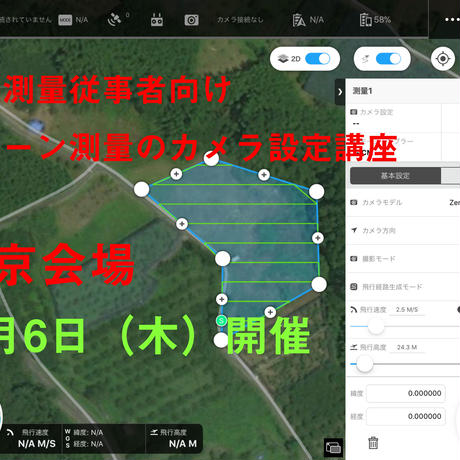Open the カメラ方向 camera direction option

(403, 230)
